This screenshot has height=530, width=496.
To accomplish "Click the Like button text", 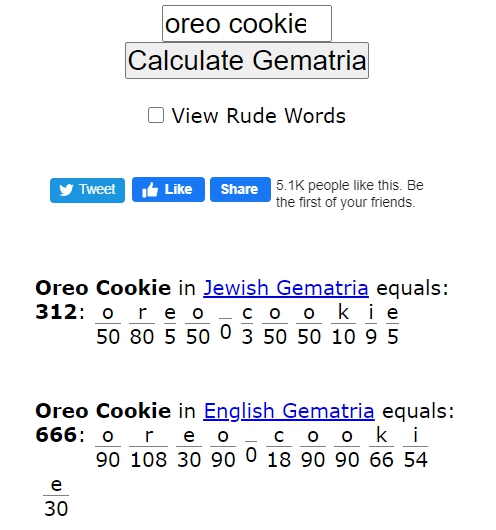I will click(x=178, y=189).
